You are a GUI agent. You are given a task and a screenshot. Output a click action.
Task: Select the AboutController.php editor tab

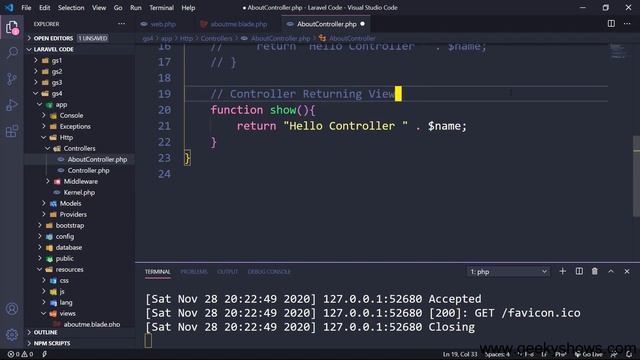[x=327, y=24]
